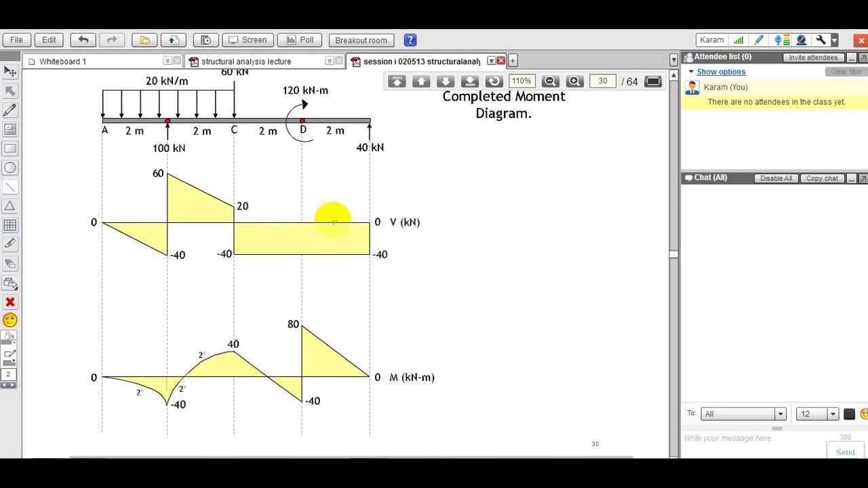Open the File menu
868x488 pixels.
pyautogui.click(x=16, y=40)
